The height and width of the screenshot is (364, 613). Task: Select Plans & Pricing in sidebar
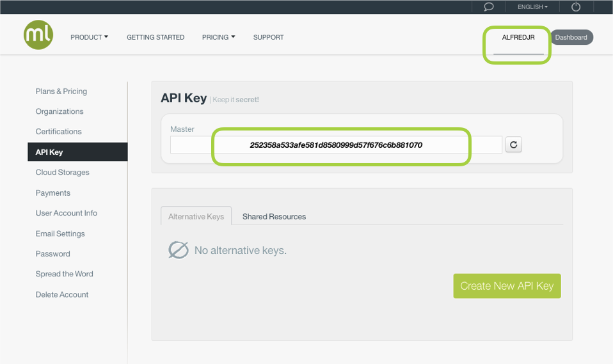coord(61,91)
